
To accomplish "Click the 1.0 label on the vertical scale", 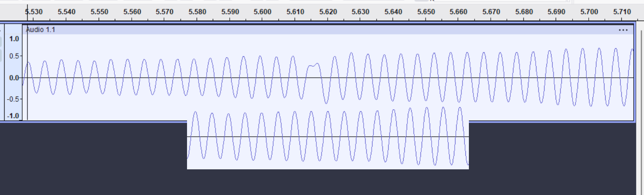I will pos(14,39).
